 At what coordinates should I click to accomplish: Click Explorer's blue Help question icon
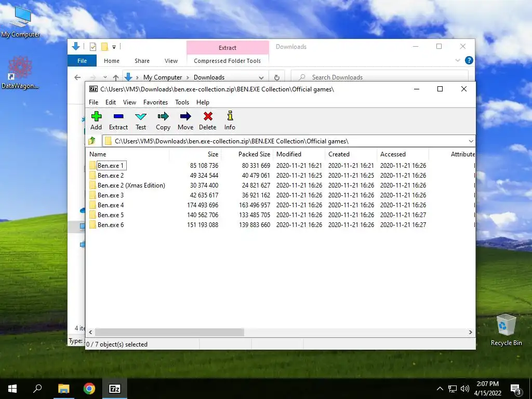tap(469, 60)
